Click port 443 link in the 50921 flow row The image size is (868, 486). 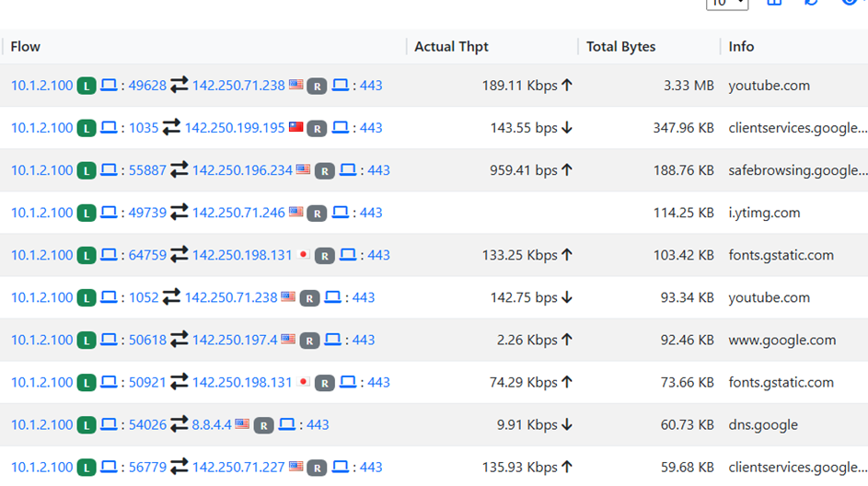click(x=378, y=382)
